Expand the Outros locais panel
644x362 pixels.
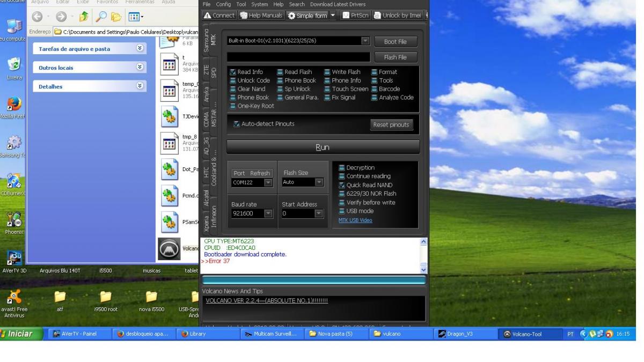tap(141, 68)
